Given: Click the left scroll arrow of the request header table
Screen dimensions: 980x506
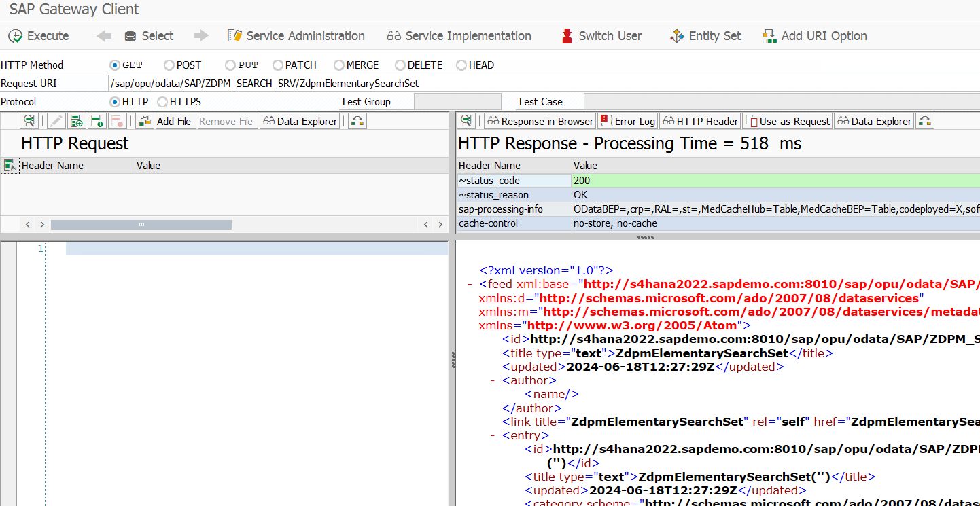Looking at the screenshot, I should (x=28, y=225).
